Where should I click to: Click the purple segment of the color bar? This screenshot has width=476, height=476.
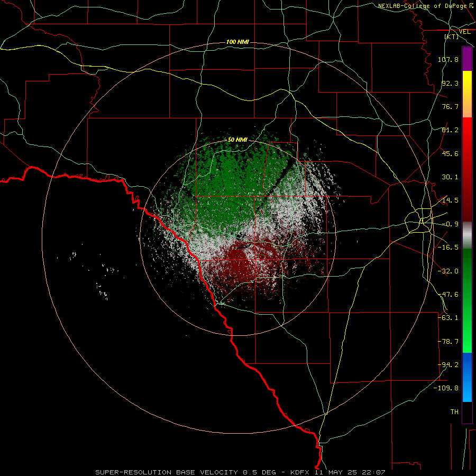click(x=467, y=59)
